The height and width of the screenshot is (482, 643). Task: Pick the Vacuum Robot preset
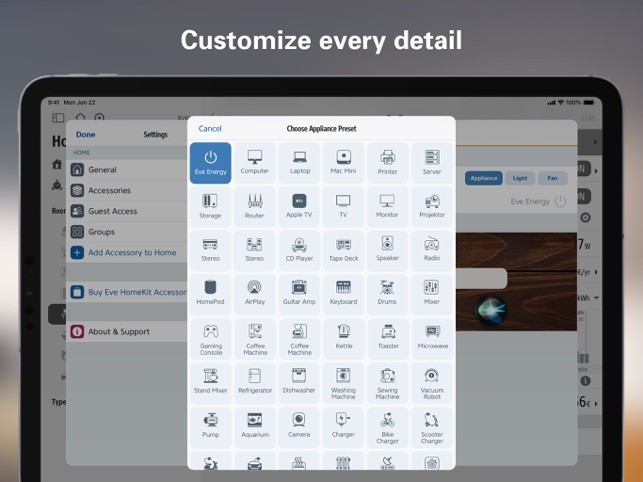pyautogui.click(x=432, y=384)
